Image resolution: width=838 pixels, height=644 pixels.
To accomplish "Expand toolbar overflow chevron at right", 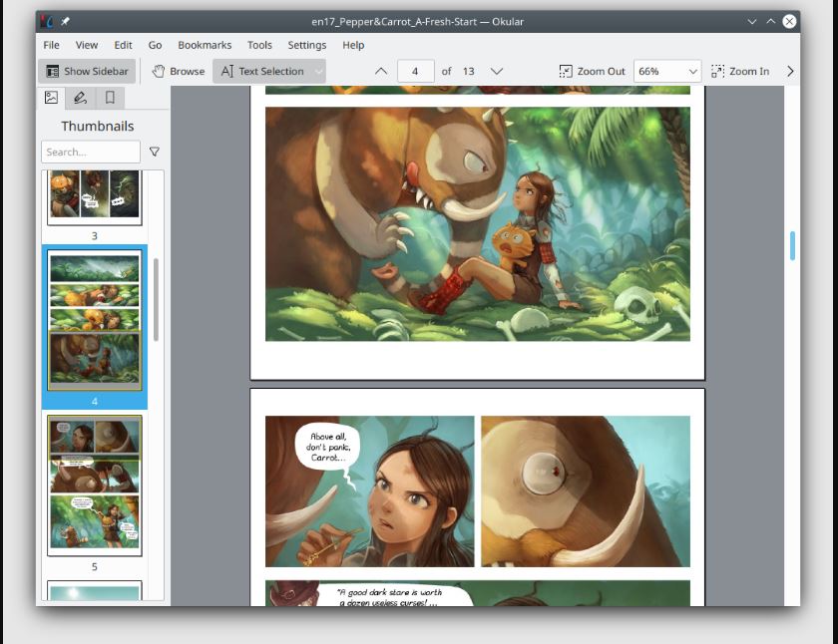I will (790, 71).
